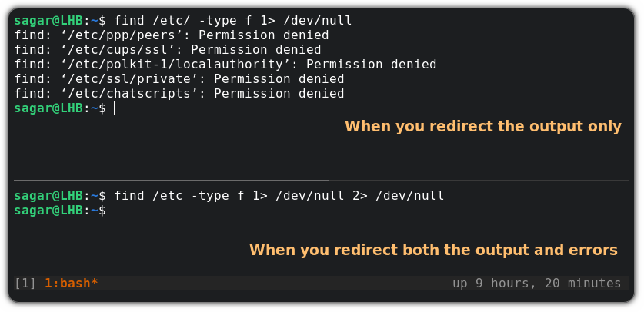644x312 pixels.
Task: Click the '/etc/cups/ssl' permission denied line
Action: pos(168,50)
